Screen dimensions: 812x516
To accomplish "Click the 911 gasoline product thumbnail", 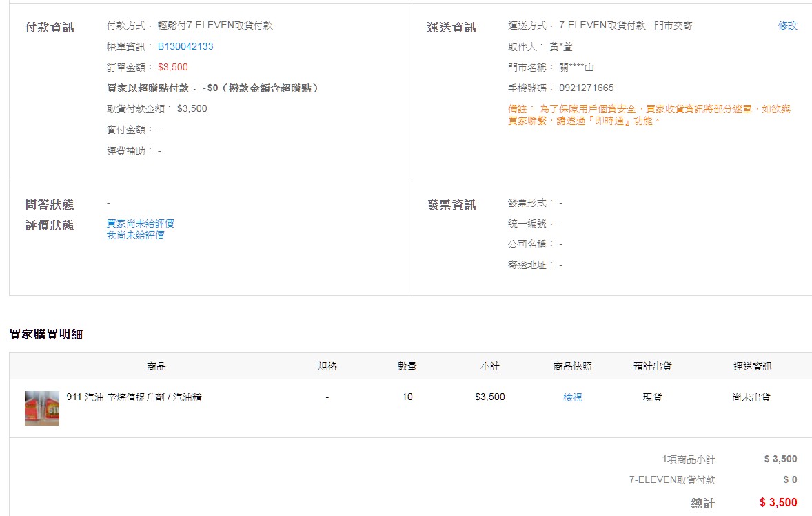I will pyautogui.click(x=42, y=408).
